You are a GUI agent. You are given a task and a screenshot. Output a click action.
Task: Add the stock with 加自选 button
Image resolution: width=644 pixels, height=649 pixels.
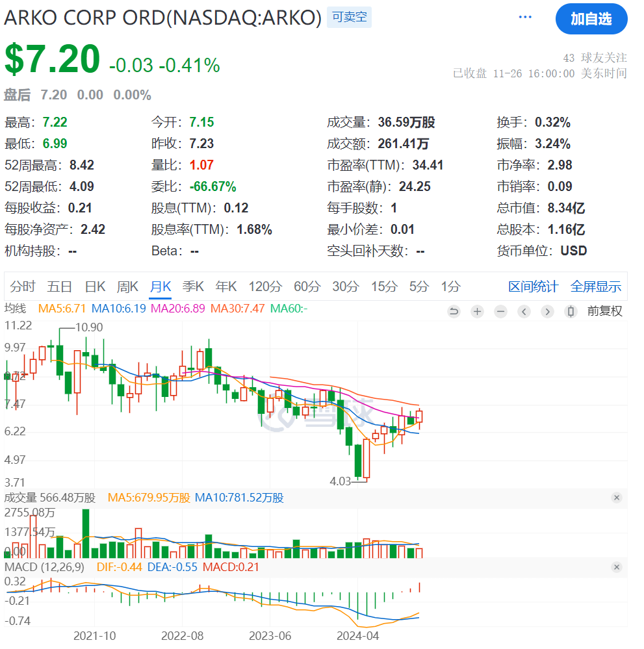[x=591, y=19]
